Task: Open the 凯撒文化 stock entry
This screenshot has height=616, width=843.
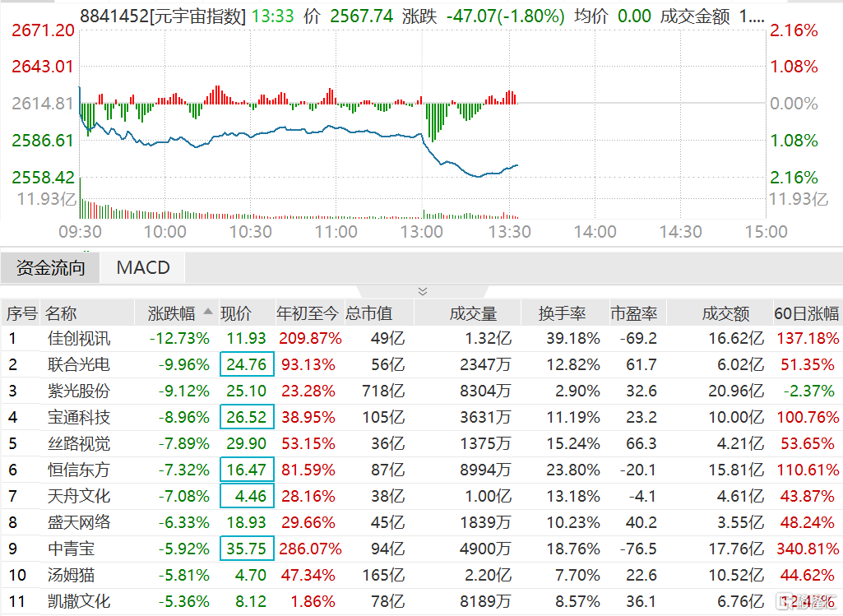Action: 78,601
